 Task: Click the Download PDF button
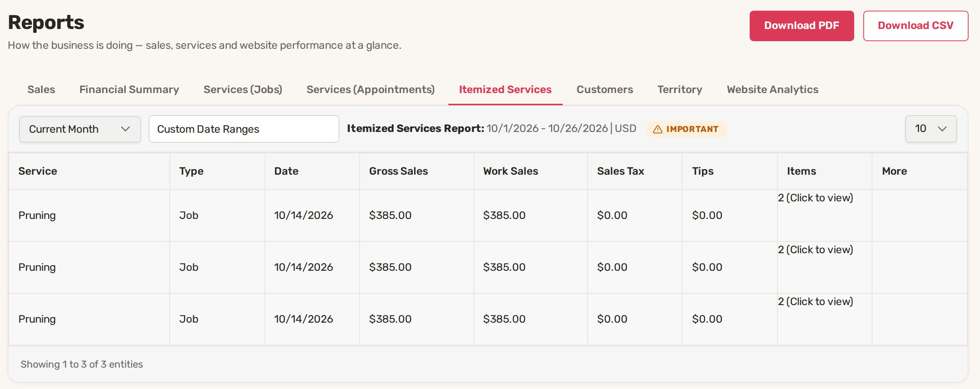click(802, 26)
